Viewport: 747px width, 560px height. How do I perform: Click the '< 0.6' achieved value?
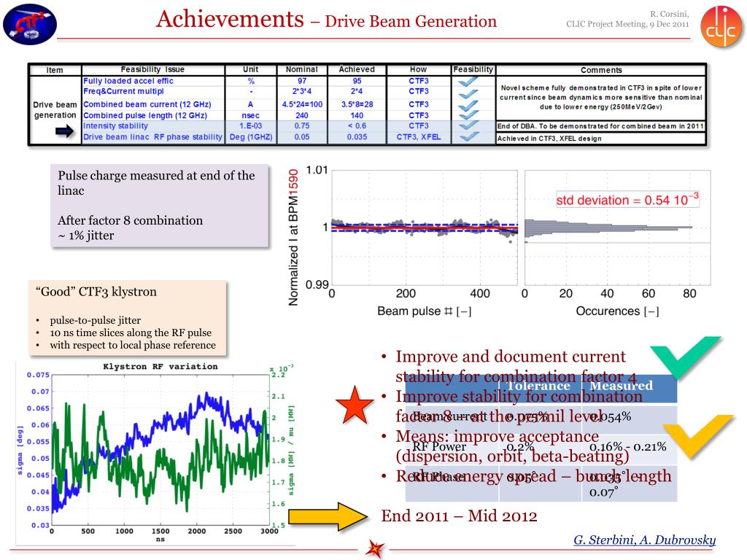click(357, 125)
